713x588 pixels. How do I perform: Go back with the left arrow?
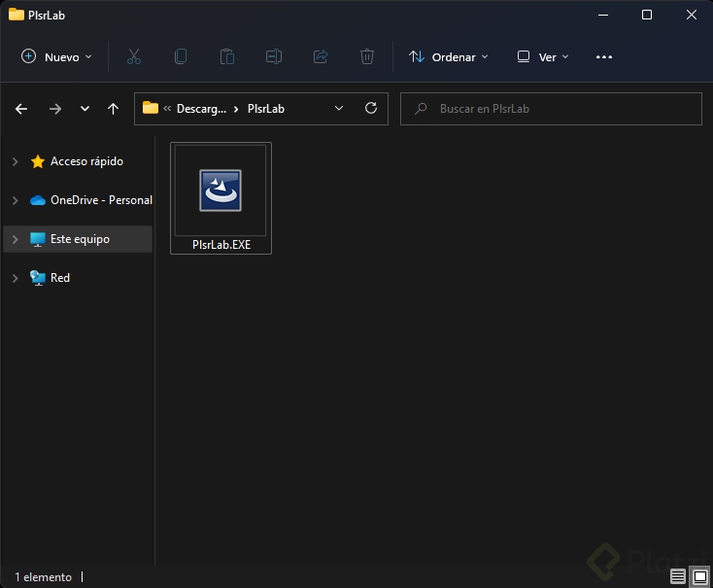[x=21, y=109]
